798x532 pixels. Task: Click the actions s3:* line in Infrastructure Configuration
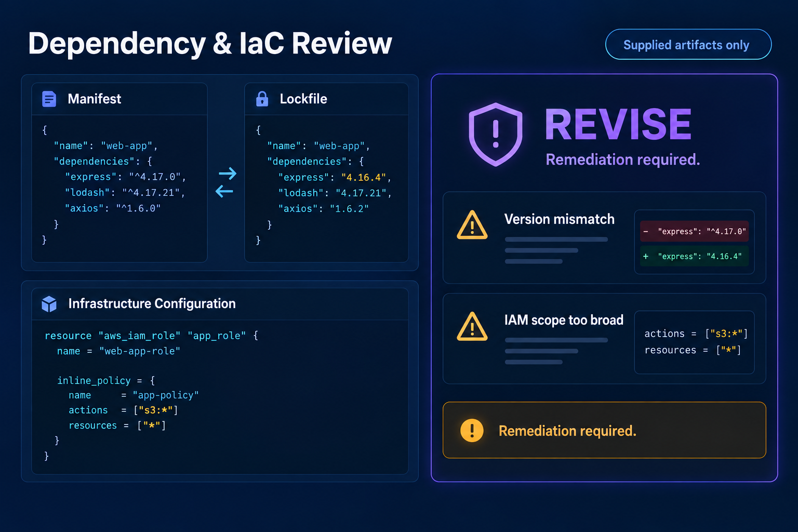coord(124,410)
